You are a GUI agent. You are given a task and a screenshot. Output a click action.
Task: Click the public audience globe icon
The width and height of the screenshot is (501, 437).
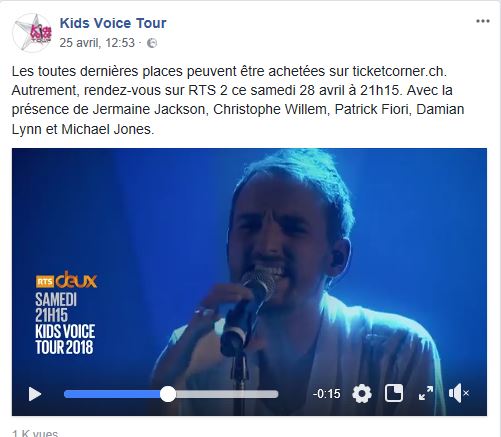click(x=152, y=43)
